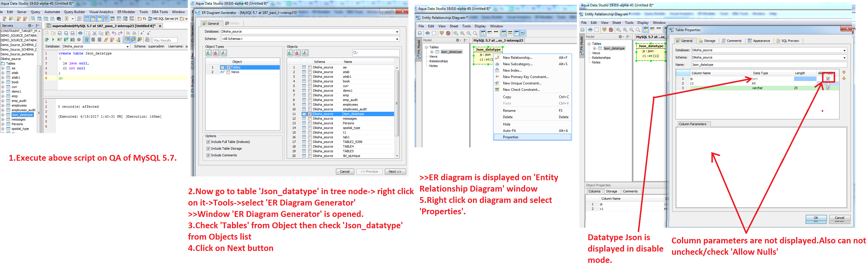The image size is (868, 269).
Task: Click Save icon in middle Entity Relationship Diagram window
Action: [419, 33]
